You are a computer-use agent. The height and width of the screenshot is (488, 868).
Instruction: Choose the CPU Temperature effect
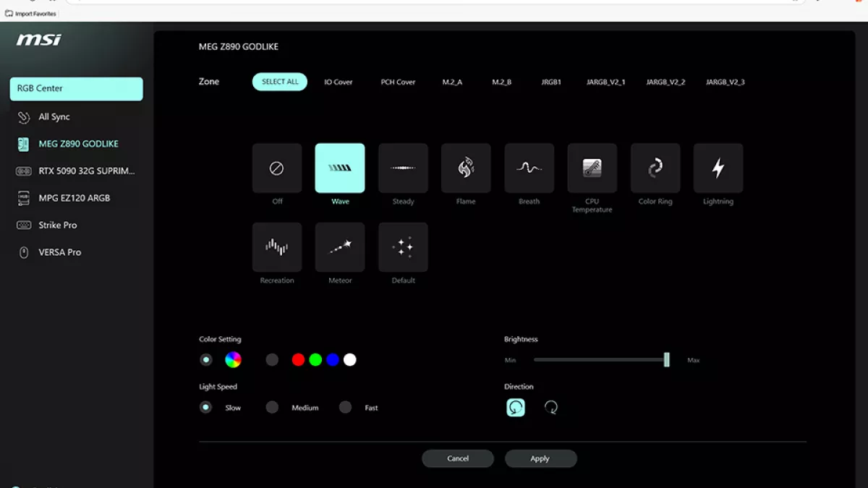point(592,168)
